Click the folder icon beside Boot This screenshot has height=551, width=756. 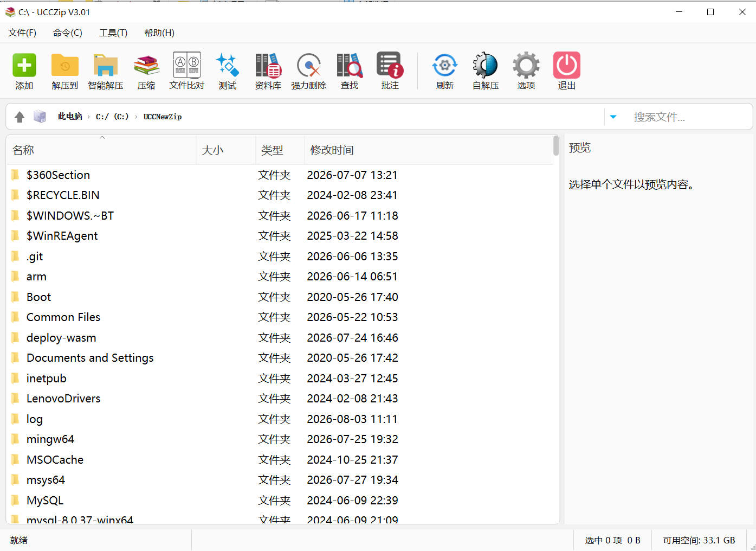tap(15, 297)
